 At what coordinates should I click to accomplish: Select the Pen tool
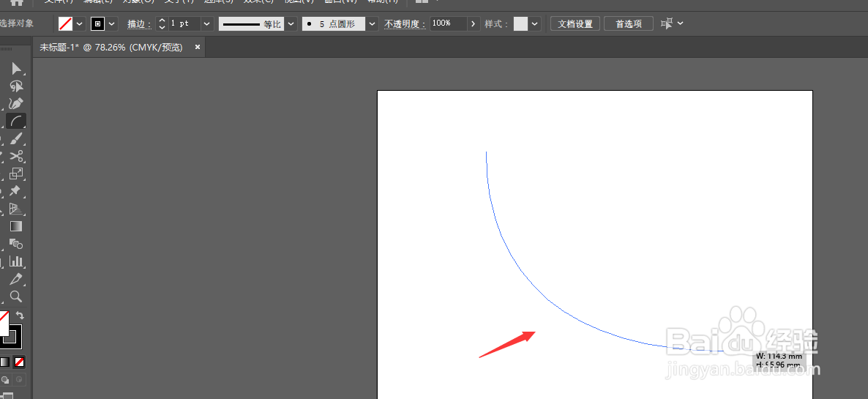pos(16,103)
